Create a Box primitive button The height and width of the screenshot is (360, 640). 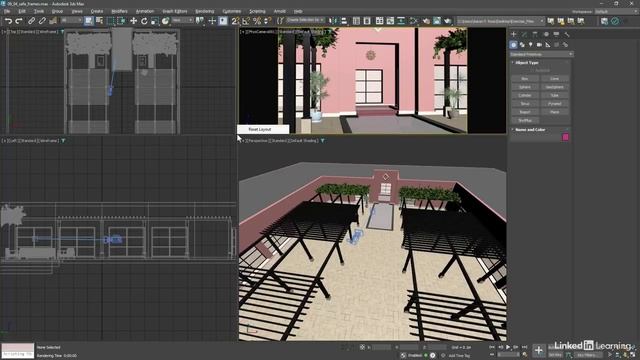[x=525, y=79]
